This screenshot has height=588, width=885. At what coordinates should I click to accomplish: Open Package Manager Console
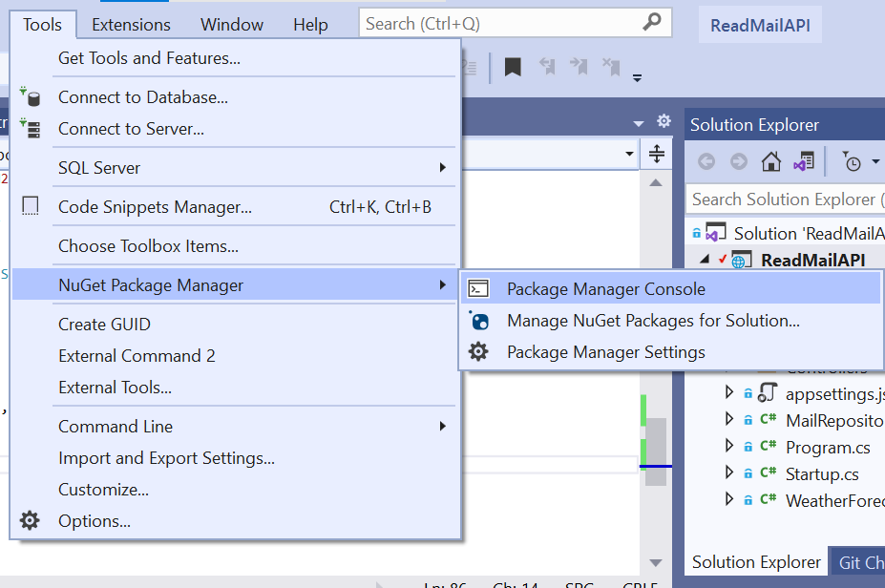tap(670, 289)
